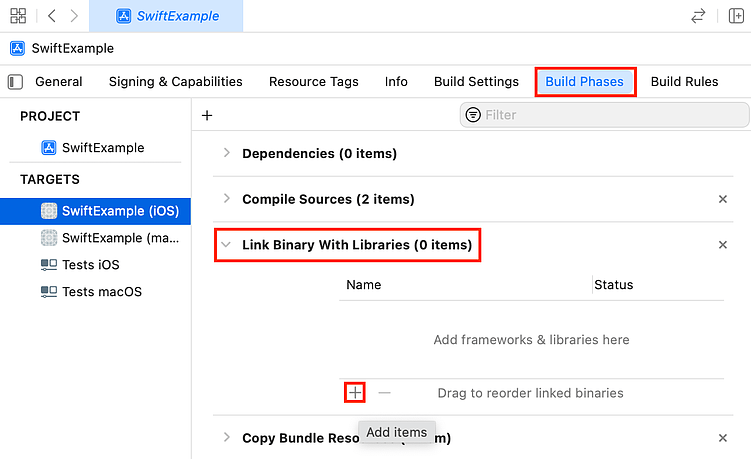This screenshot has width=751, height=459.
Task: Expand Copy Bundle Resources section
Action: [227, 437]
